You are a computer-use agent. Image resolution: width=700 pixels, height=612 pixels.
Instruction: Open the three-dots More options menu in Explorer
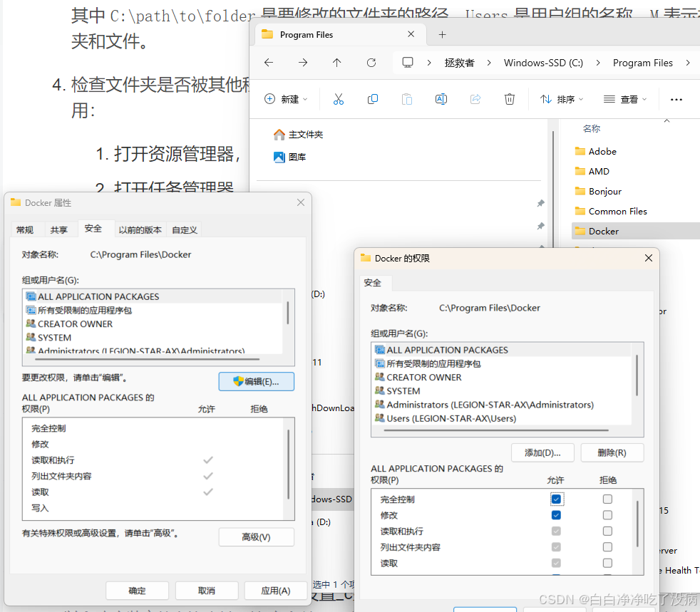pyautogui.click(x=676, y=100)
